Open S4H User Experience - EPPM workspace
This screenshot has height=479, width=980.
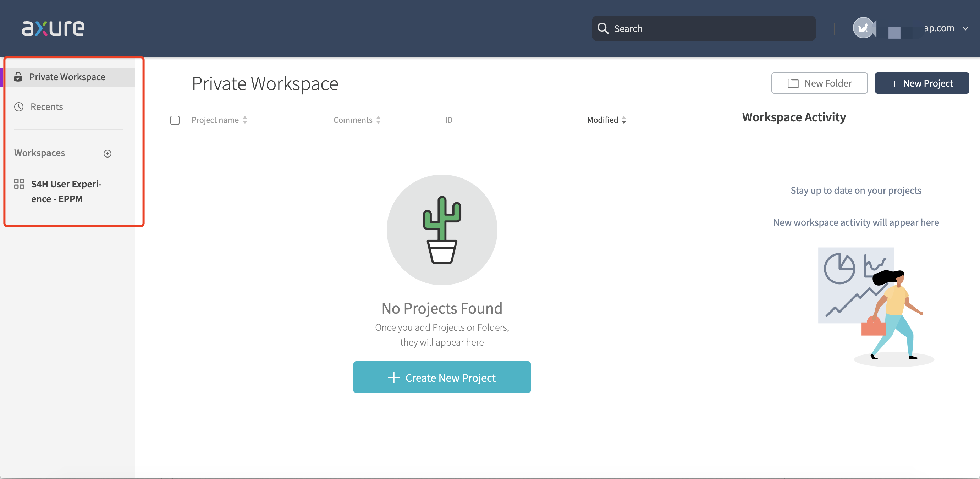(66, 191)
